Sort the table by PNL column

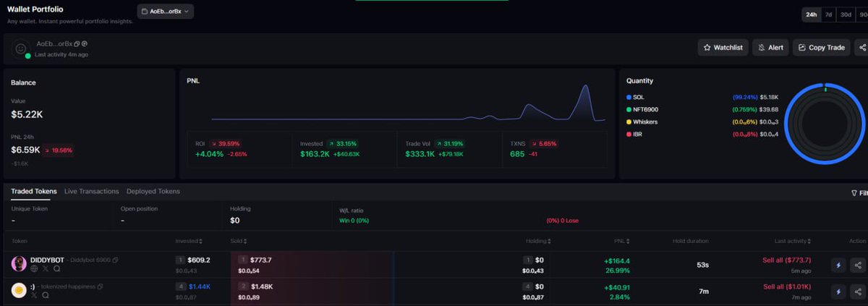623,241
